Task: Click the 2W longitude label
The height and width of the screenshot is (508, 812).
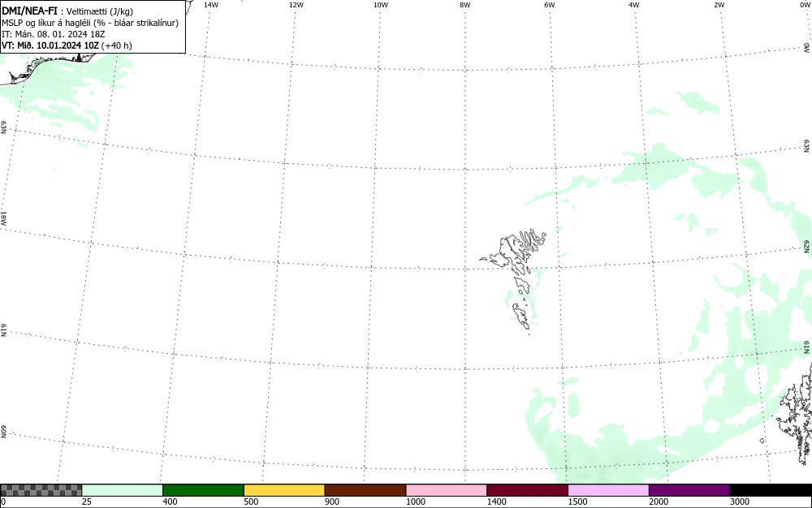Action: 719,5
